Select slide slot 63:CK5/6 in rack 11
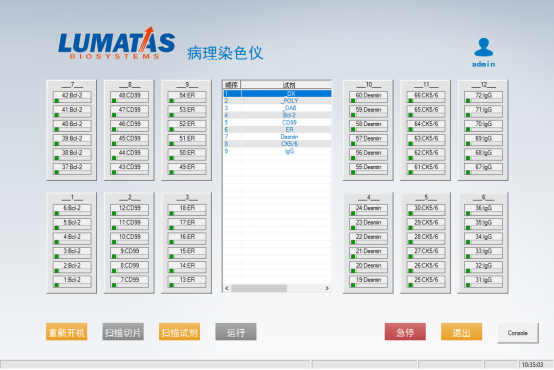The width and height of the screenshot is (554, 370). pos(426,140)
